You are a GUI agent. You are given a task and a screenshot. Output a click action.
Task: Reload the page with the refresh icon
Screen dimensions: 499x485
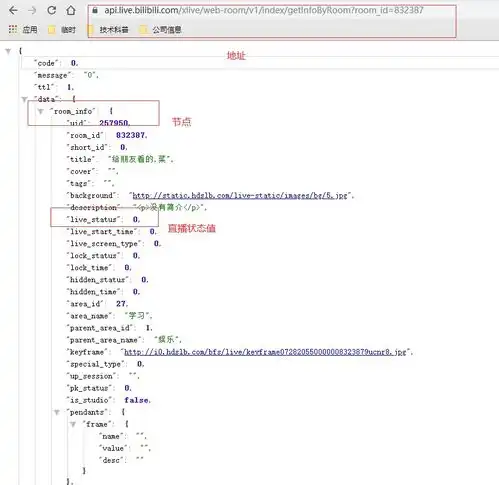coord(51,11)
